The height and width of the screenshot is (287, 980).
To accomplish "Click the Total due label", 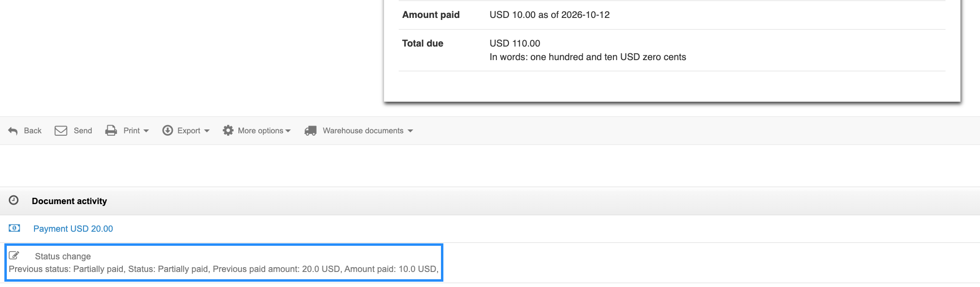I will (x=422, y=44).
